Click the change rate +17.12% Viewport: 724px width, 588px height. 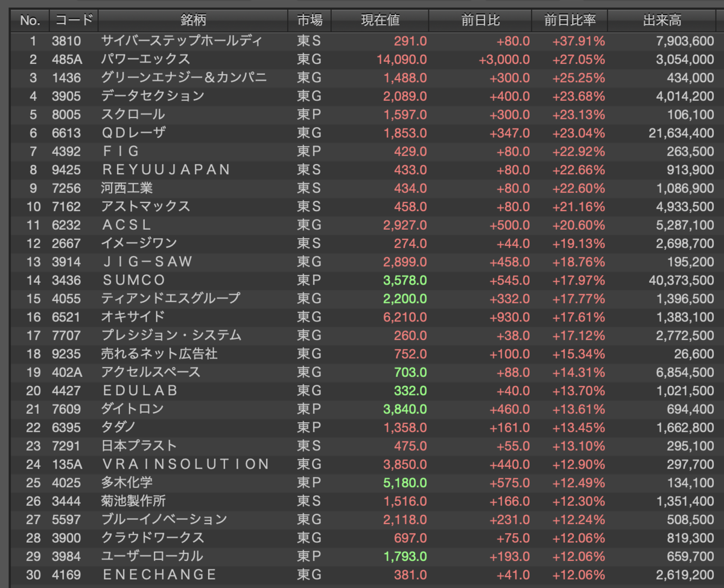pyautogui.click(x=579, y=335)
